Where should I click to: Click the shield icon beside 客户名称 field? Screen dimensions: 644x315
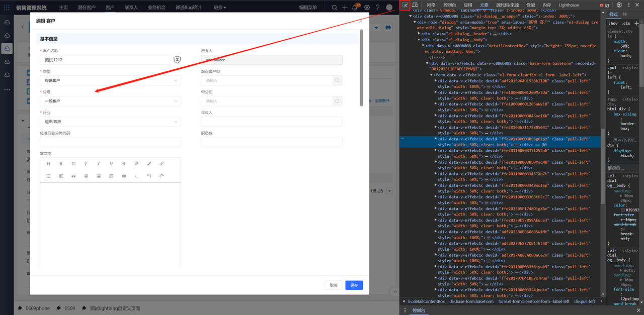coord(177,60)
